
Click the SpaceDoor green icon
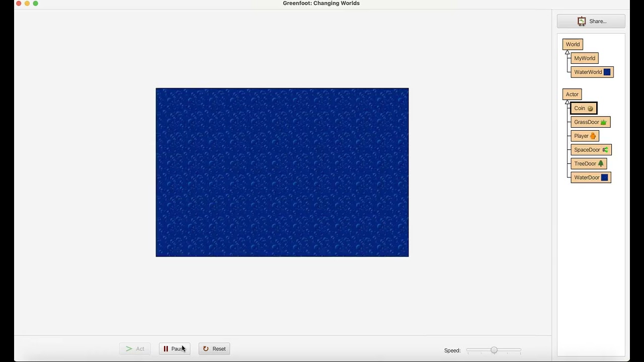click(605, 150)
